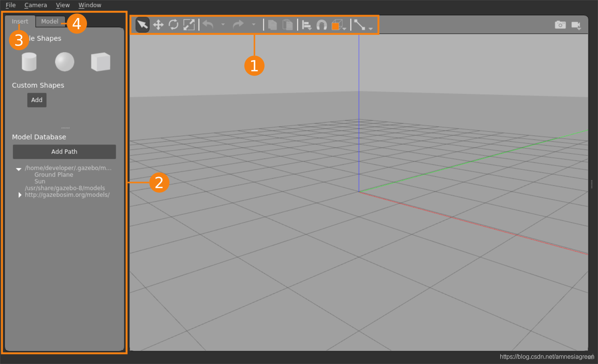Click the orange cube view angle icon

tap(337, 25)
